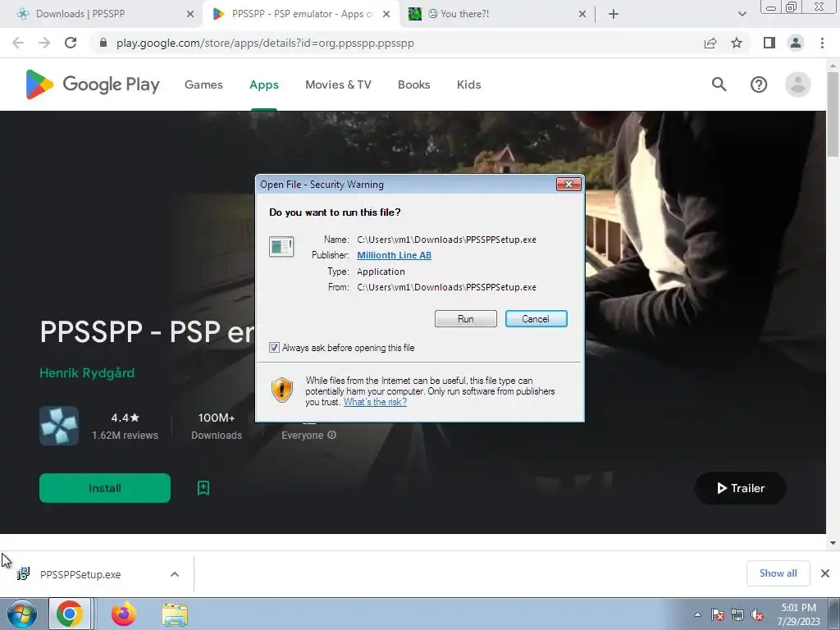
Task: Close the downloads bar
Action: pyautogui.click(x=825, y=573)
